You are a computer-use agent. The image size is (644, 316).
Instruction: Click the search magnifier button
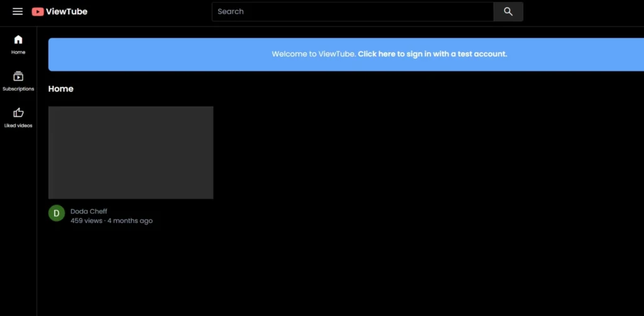[x=508, y=11]
